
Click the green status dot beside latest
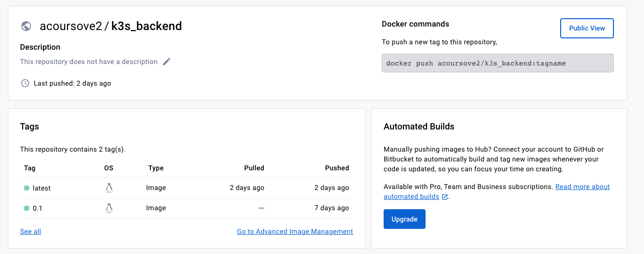[x=27, y=188]
